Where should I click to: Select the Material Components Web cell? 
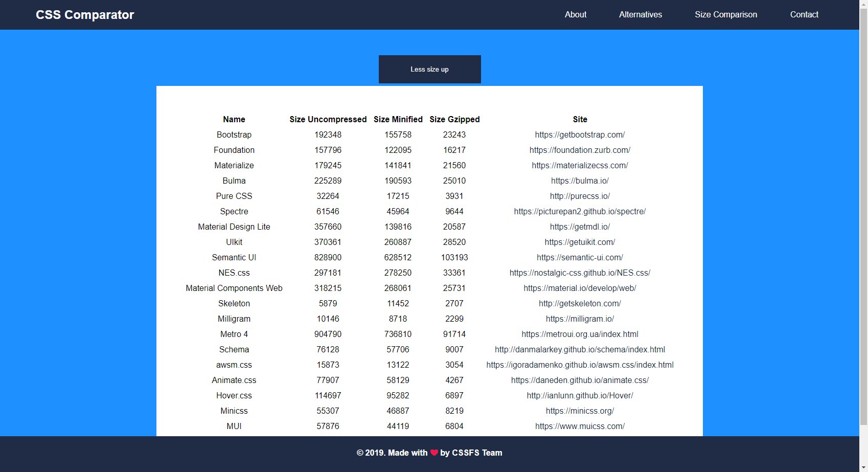234,288
